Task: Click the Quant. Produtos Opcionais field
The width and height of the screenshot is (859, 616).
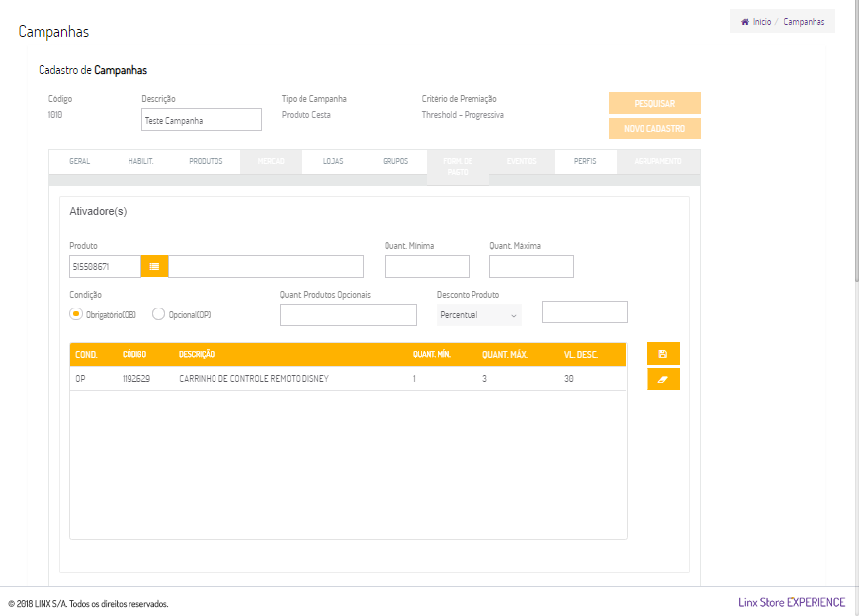Action: tap(348, 314)
